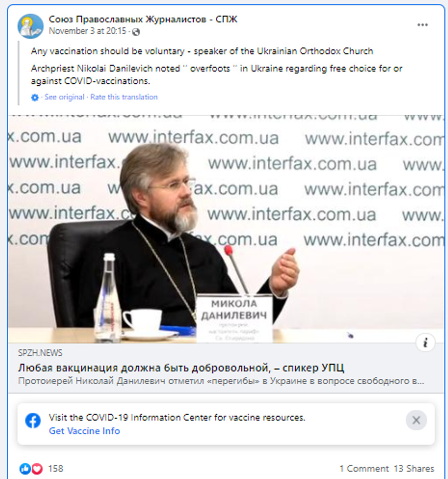448x479 pixels.
Task: Click the public globe privacy icon
Action: coord(136,32)
